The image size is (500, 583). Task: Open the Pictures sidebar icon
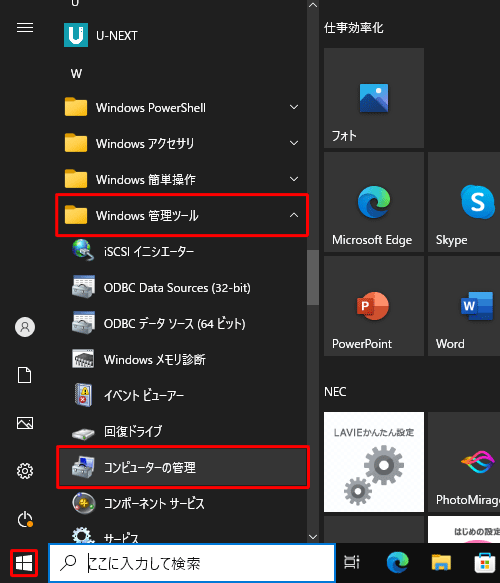pos(25,423)
